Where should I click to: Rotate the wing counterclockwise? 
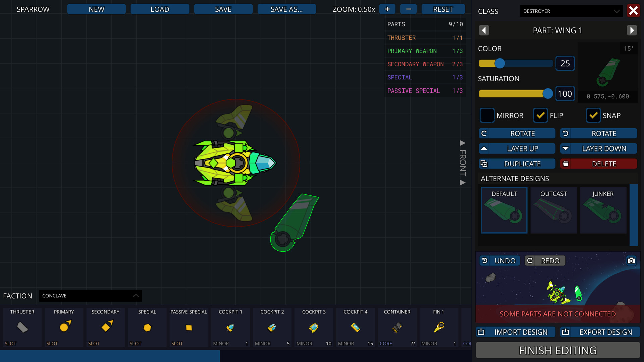click(x=599, y=133)
